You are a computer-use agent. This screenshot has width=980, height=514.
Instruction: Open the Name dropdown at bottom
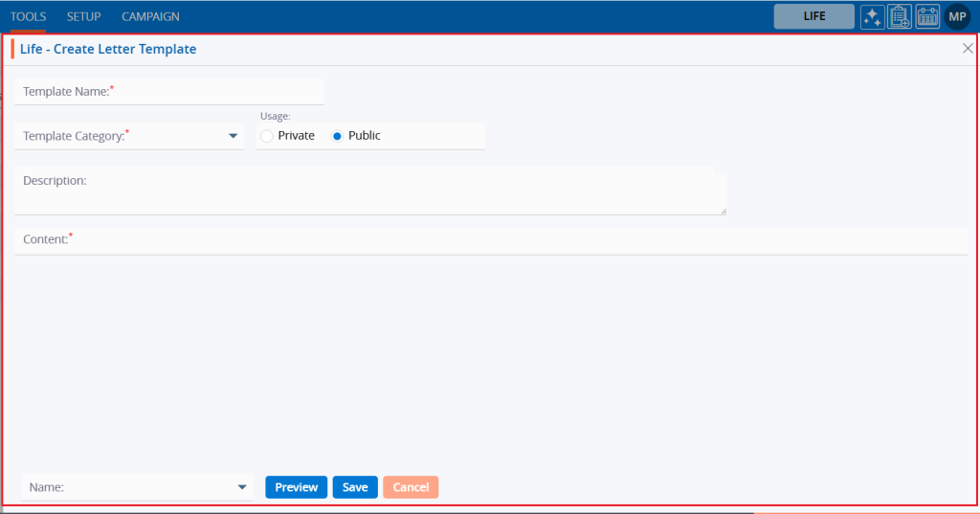(241, 487)
